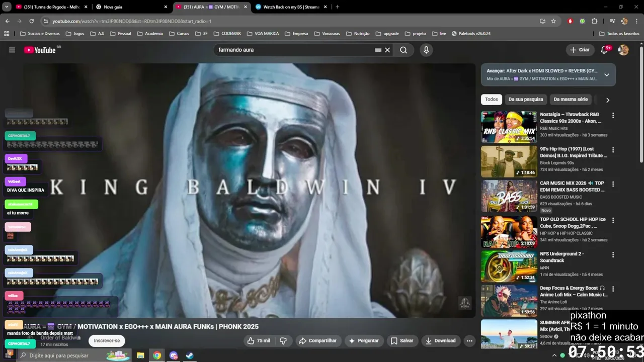Open the Academia bookmarks folder
The height and width of the screenshot is (362, 644).
tap(149, 34)
